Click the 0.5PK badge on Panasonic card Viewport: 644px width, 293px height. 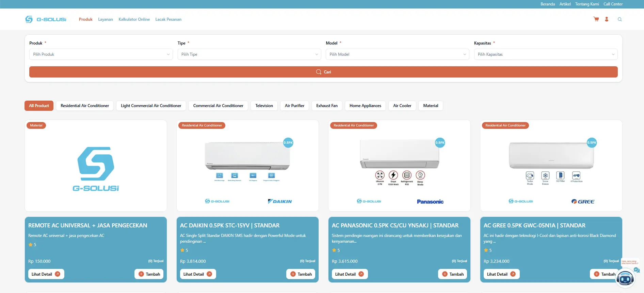pos(440,143)
